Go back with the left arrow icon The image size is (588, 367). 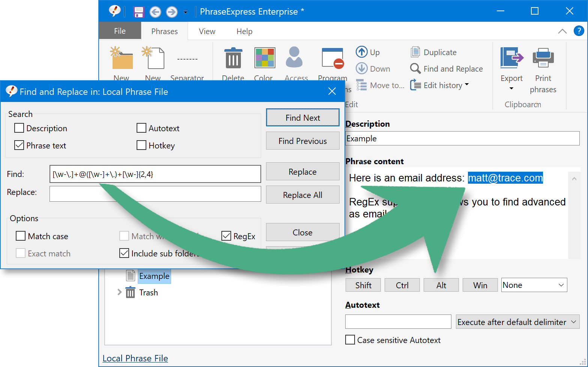pos(155,12)
